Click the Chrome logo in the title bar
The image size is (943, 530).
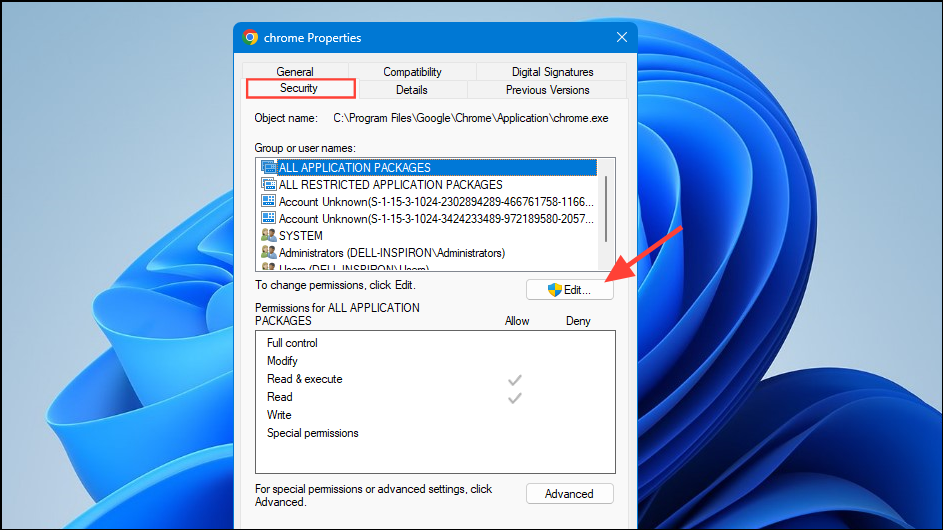tap(250, 37)
